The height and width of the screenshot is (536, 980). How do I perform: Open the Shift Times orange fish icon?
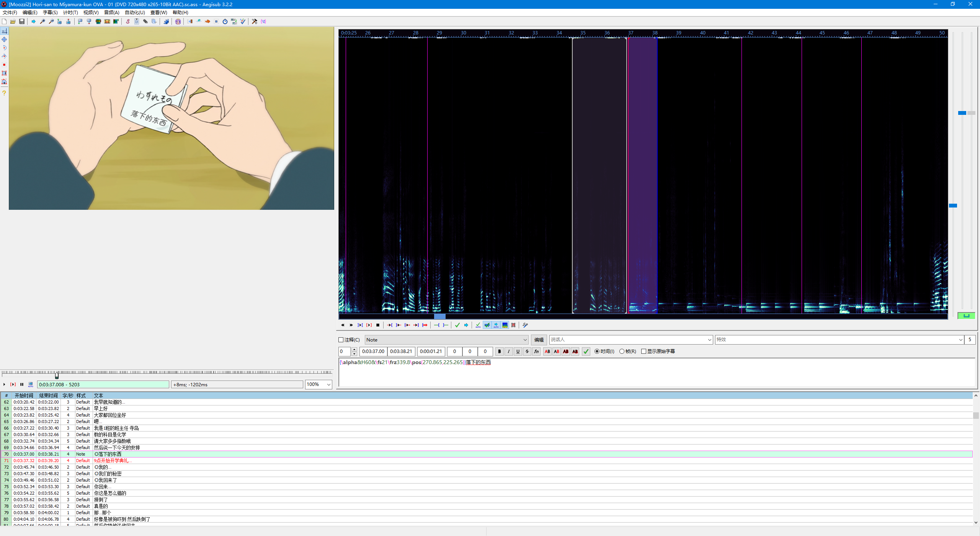(x=207, y=21)
